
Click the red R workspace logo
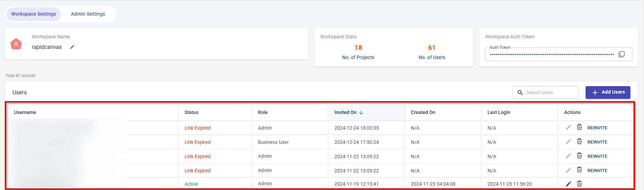[x=16, y=44]
